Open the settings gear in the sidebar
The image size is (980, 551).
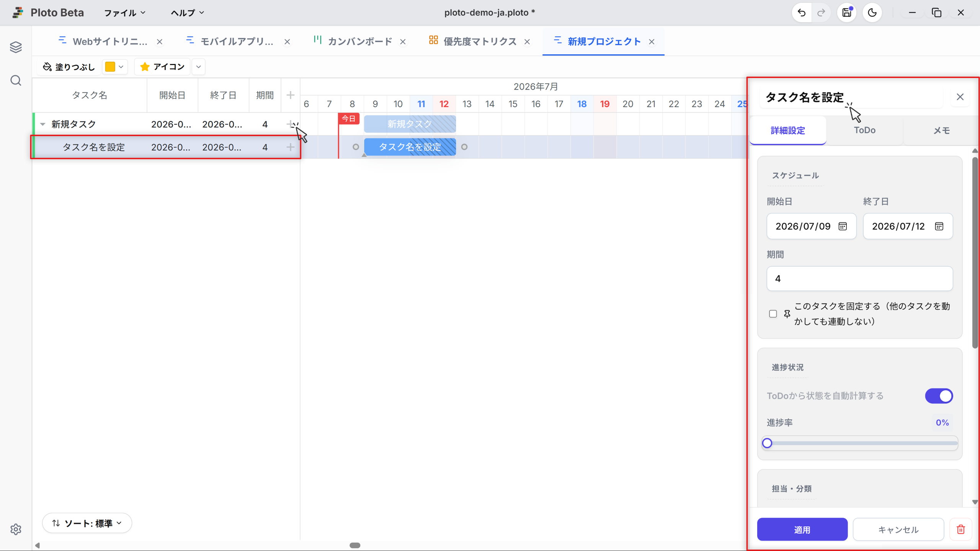[16, 529]
